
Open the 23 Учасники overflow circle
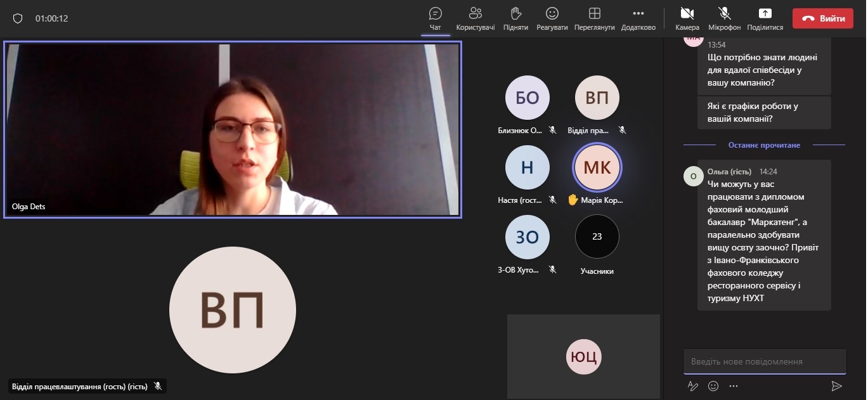[597, 237]
